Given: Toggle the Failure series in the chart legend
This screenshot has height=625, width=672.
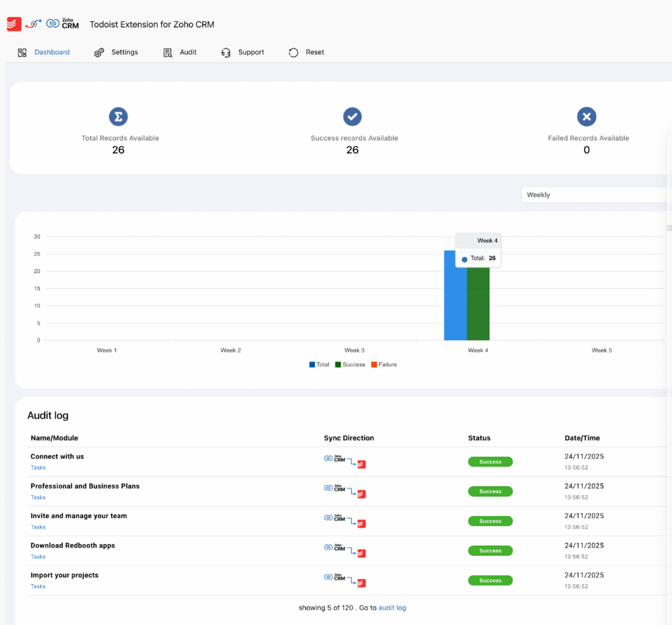Looking at the screenshot, I should [x=384, y=364].
